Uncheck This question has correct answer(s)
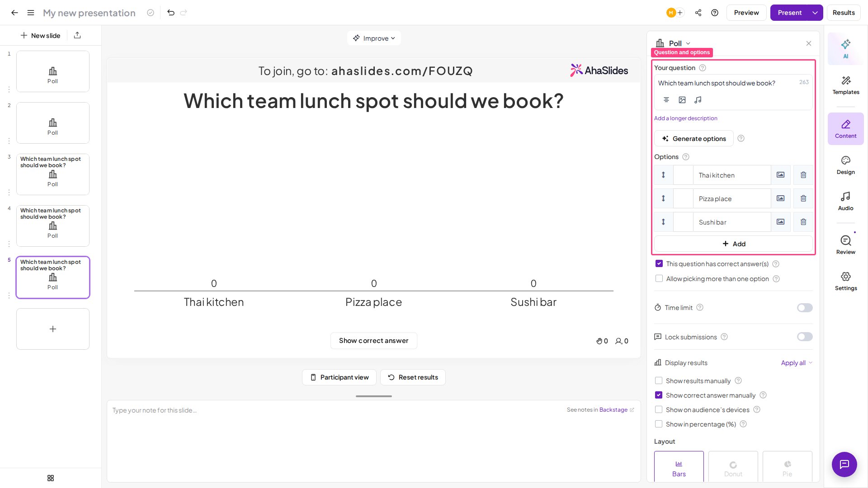This screenshot has width=868, height=488. [x=659, y=264]
